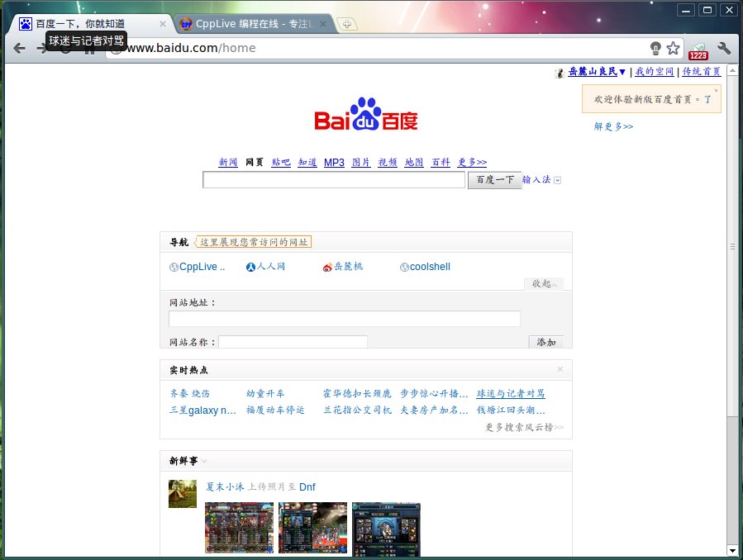
Task: Open the third Dnf photo thumbnail
Action: click(386, 529)
